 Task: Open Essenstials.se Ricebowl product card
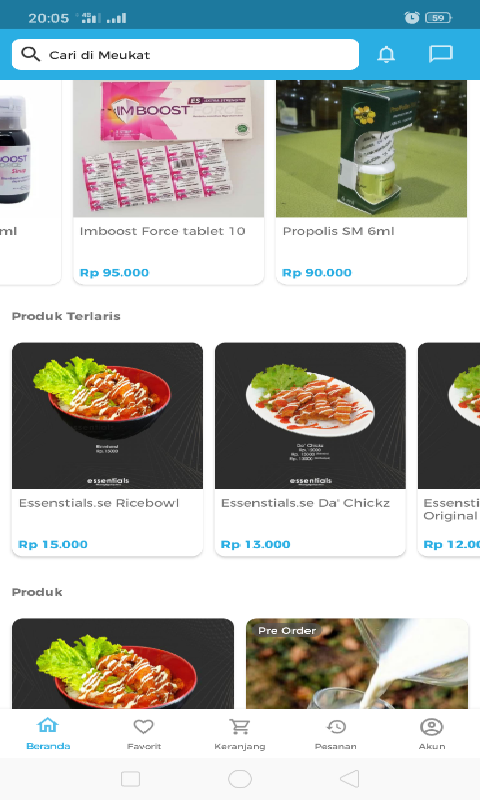(108, 449)
